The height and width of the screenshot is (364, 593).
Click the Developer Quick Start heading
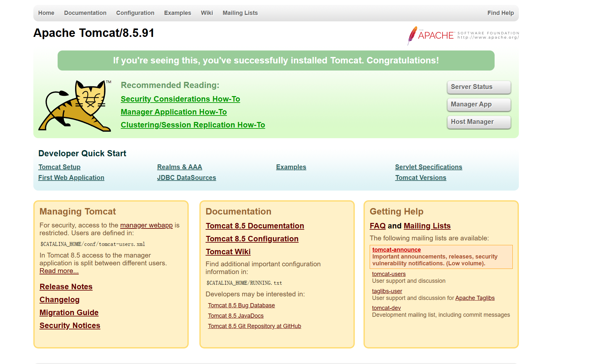coord(82,153)
